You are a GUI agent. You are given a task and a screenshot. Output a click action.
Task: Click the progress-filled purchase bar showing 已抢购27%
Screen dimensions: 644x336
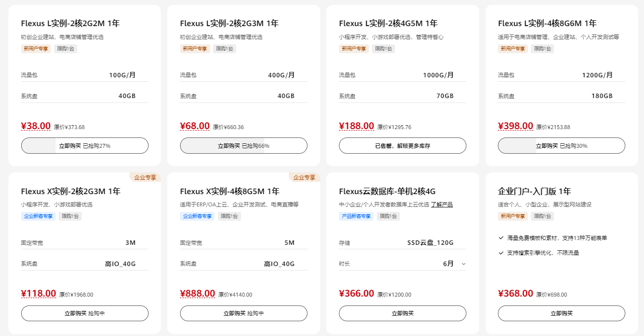coord(84,145)
